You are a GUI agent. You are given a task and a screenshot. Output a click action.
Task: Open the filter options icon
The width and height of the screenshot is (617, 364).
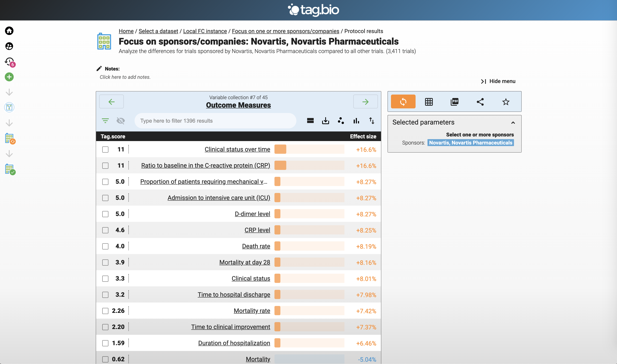(105, 121)
